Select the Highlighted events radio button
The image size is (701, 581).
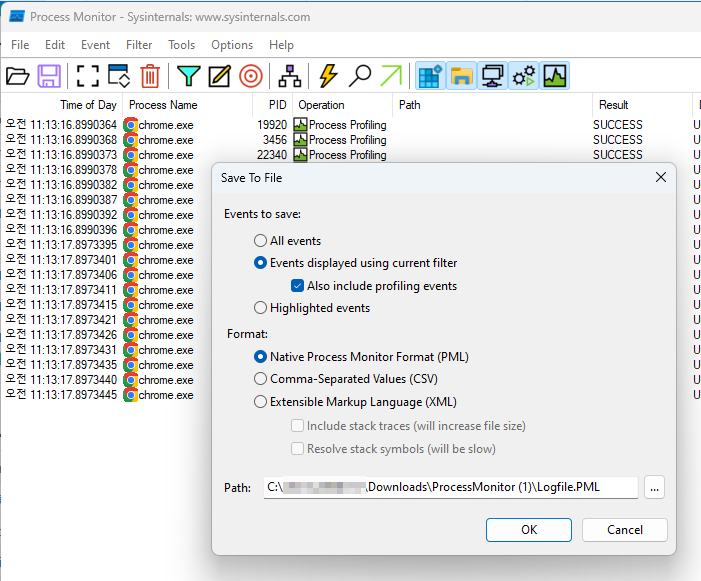pos(260,308)
